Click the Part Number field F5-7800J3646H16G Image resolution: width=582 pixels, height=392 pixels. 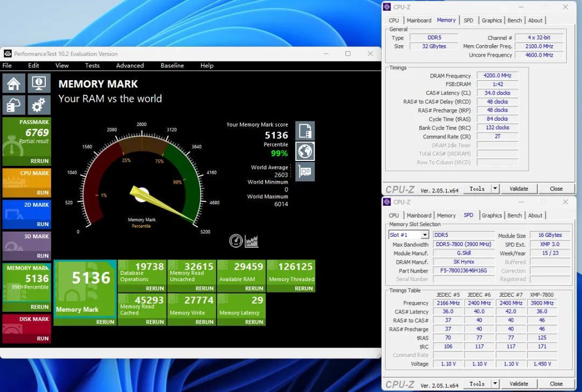[463, 271]
